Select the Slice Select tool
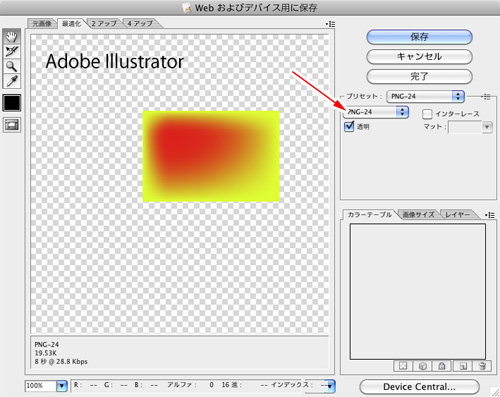The height and width of the screenshot is (397, 500). click(12, 51)
